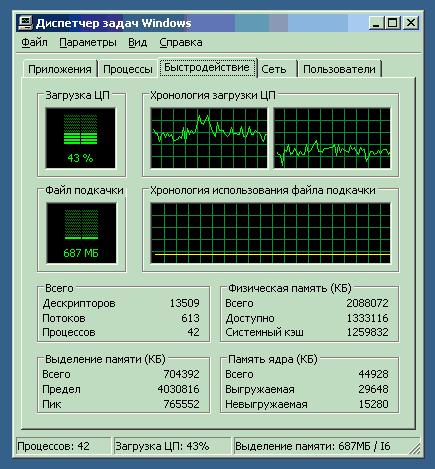Image resolution: width=435 pixels, height=469 pixels.
Task: Click the Загрузка ЦП 43 % meter
Action: point(80,138)
